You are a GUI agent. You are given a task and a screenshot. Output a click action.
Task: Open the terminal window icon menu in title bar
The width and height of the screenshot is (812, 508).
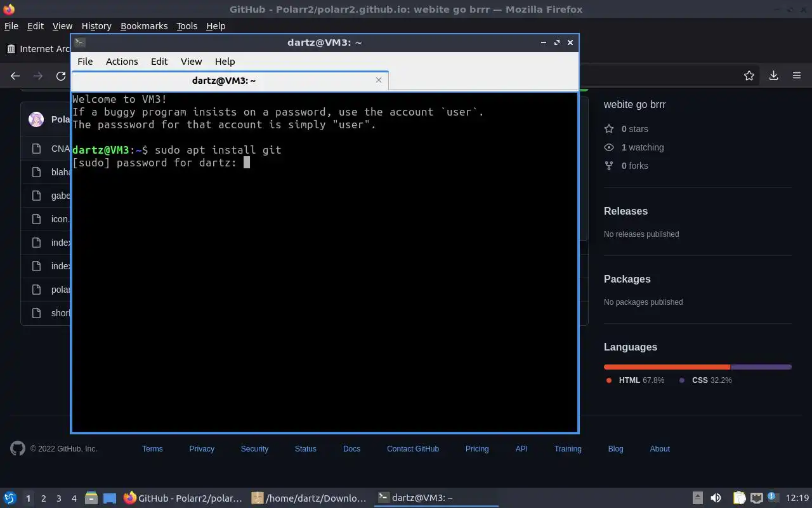coord(79,43)
